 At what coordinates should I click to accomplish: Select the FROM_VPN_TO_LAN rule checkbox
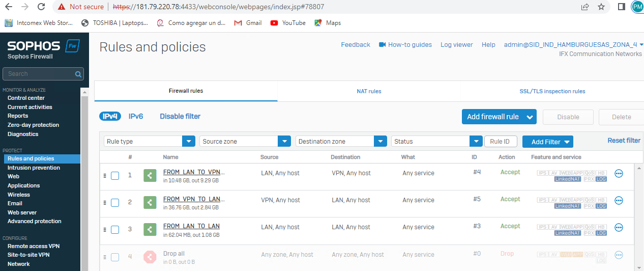pos(115,203)
